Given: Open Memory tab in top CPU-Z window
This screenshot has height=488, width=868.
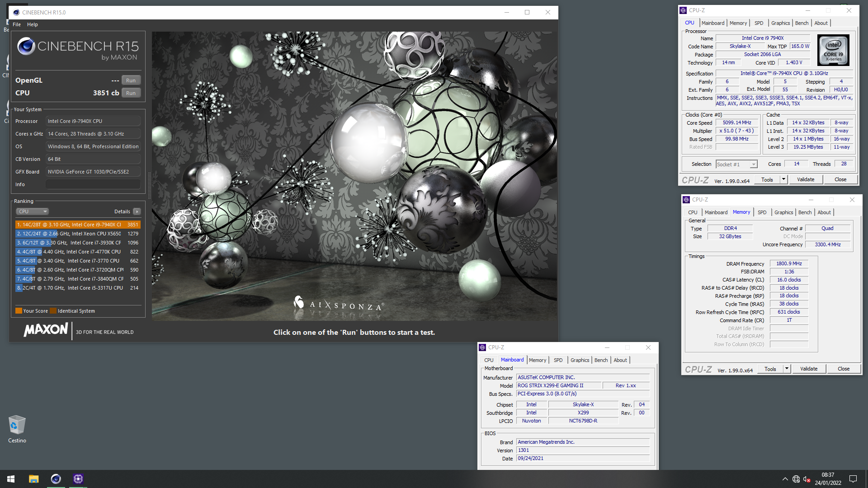Looking at the screenshot, I should [738, 23].
